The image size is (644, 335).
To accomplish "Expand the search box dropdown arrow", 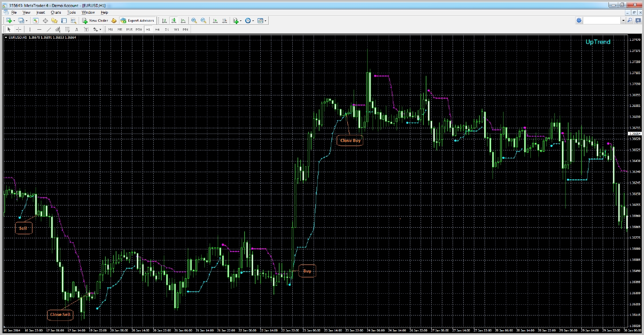I will [624, 20].
